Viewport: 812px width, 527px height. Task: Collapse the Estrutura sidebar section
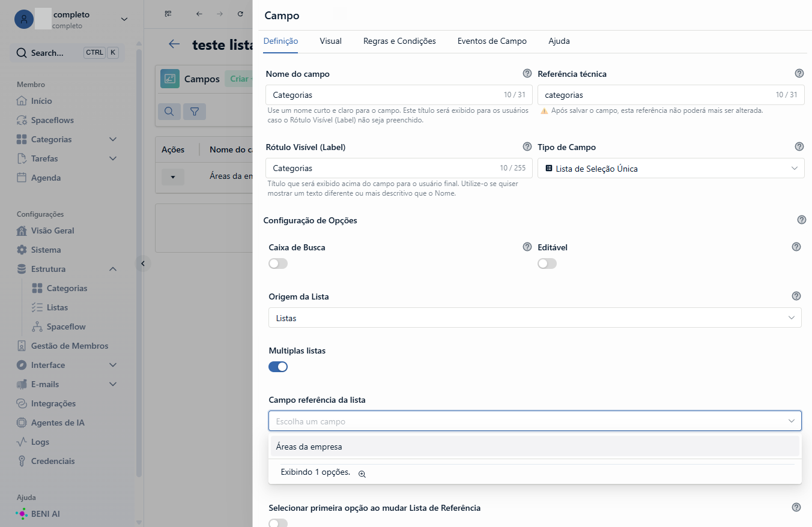point(113,269)
